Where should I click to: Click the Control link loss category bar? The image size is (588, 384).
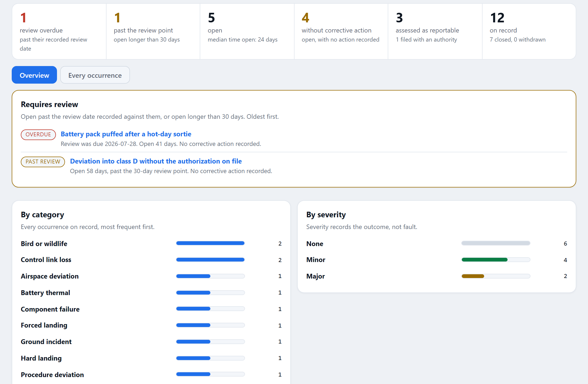(210, 260)
